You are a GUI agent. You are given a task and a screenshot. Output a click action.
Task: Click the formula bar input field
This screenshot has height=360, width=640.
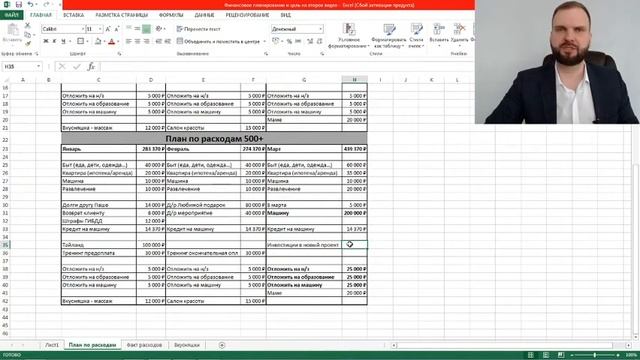click(x=286, y=66)
